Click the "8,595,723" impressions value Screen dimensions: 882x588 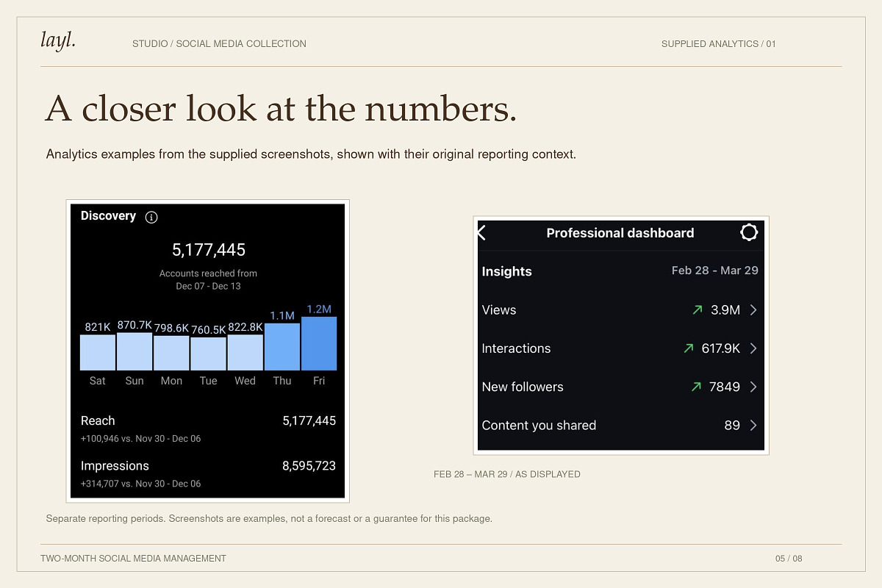(x=309, y=466)
